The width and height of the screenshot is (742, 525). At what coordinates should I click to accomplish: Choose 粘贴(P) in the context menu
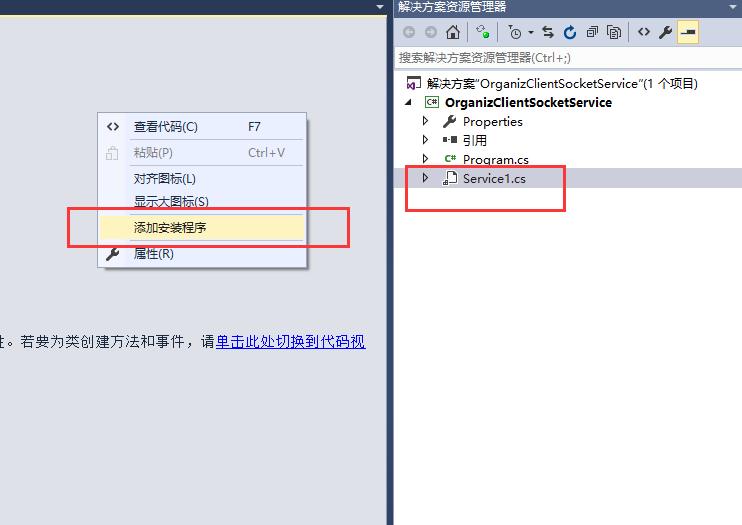(202, 153)
